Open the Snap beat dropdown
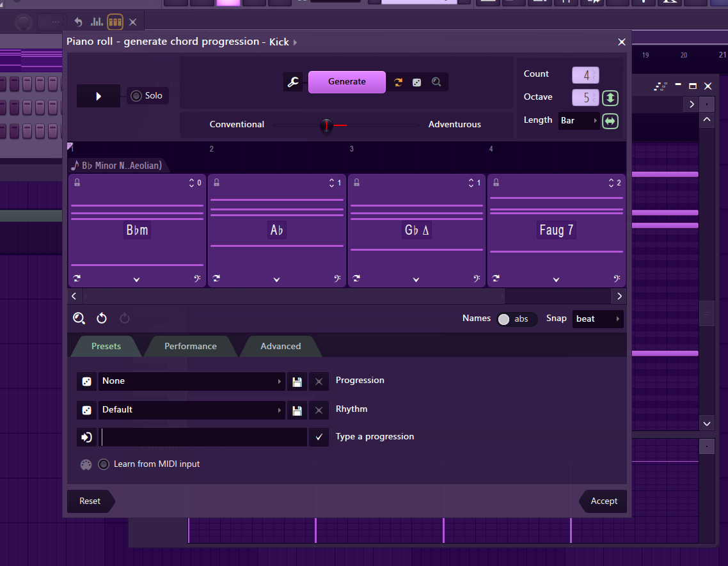The width and height of the screenshot is (728, 566). point(597,319)
